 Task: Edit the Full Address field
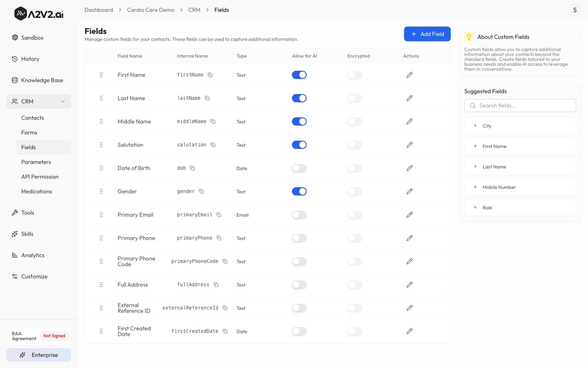409,285
